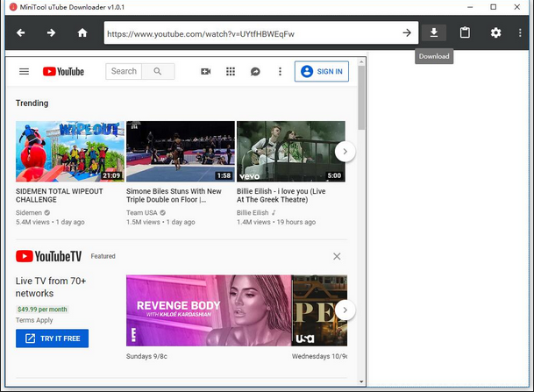Open the clipboard paste icon

pyautogui.click(x=465, y=32)
